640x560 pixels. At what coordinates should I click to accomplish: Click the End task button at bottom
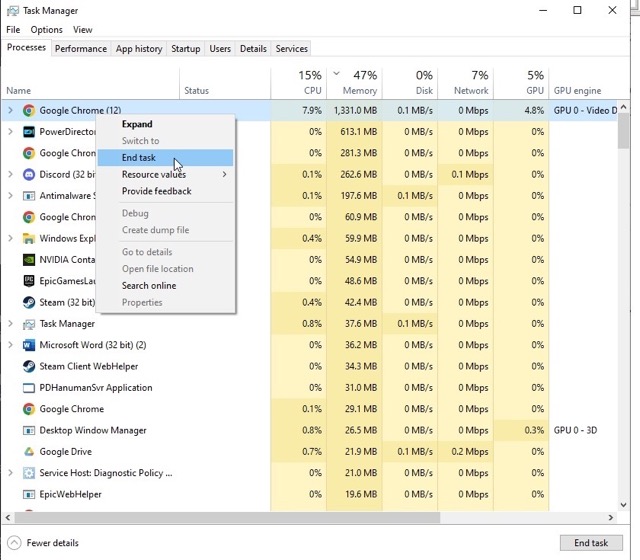pyautogui.click(x=591, y=543)
